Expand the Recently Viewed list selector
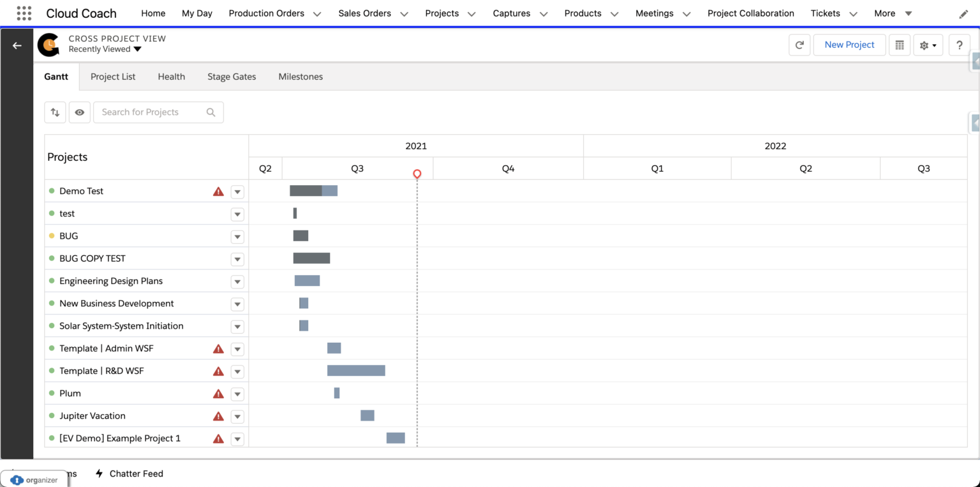 (139, 49)
